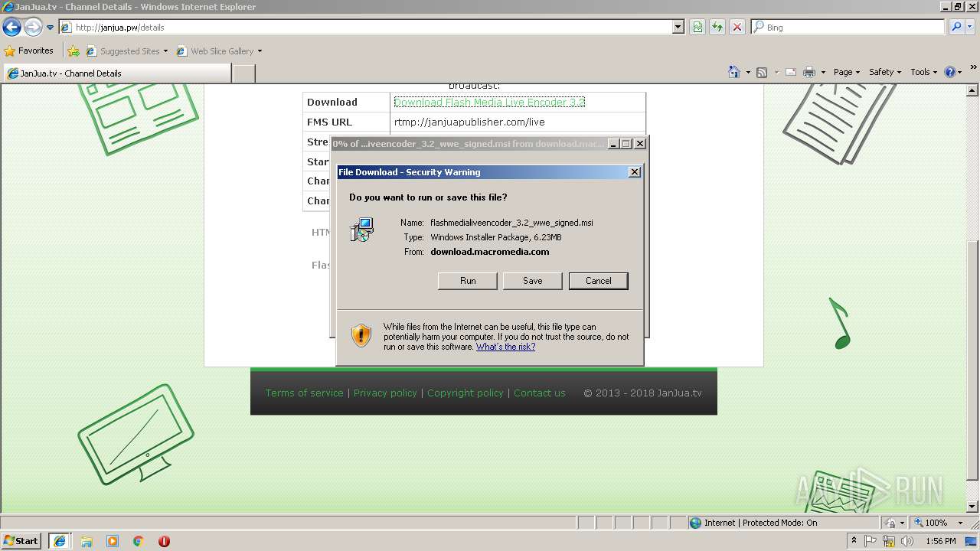Open the What's the risk? link

(505, 347)
